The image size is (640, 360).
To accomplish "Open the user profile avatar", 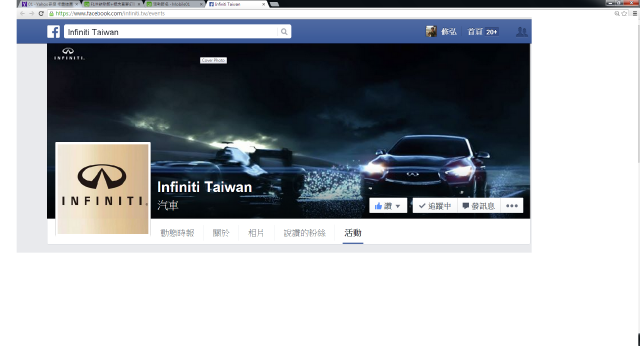I will (431, 31).
